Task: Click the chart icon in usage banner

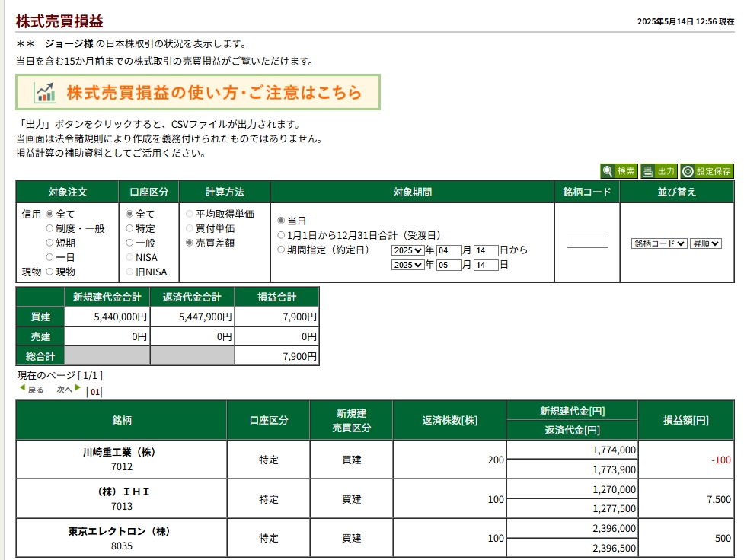Action: (x=45, y=92)
